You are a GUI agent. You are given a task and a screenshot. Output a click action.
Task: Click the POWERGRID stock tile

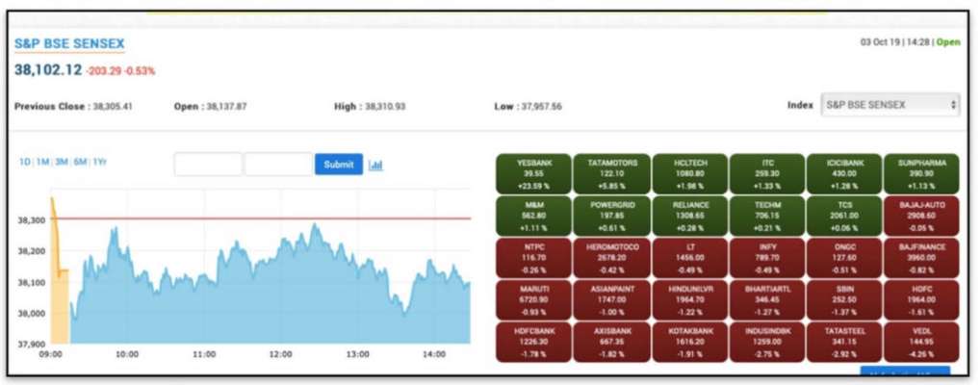click(x=612, y=216)
